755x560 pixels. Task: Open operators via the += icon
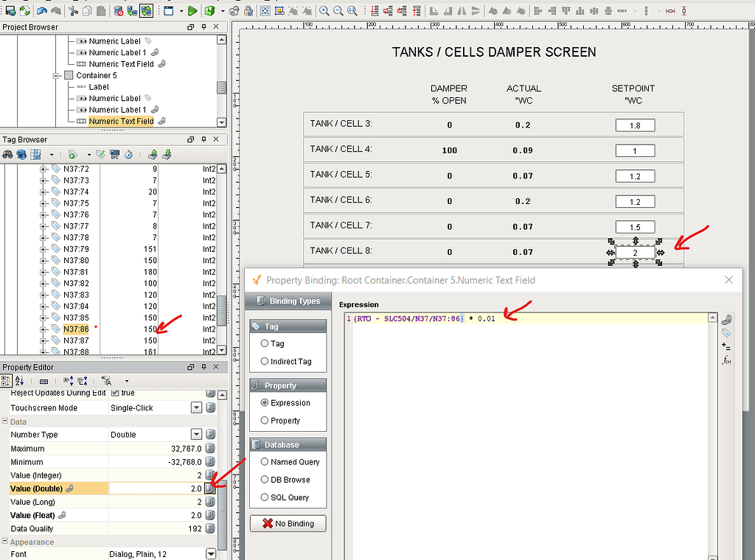pyautogui.click(x=726, y=346)
